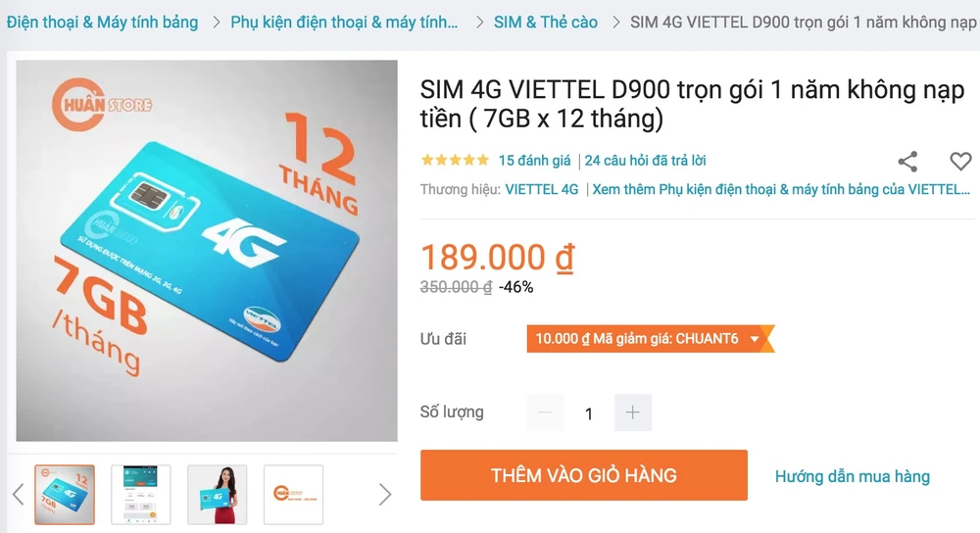Decrease quantity with minus button
This screenshot has width=980, height=533.
tap(545, 412)
